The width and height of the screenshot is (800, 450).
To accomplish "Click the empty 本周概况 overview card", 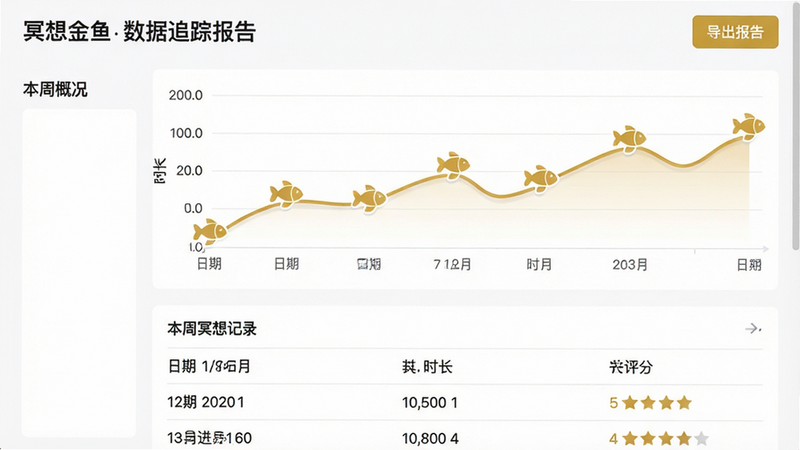I will [79, 273].
